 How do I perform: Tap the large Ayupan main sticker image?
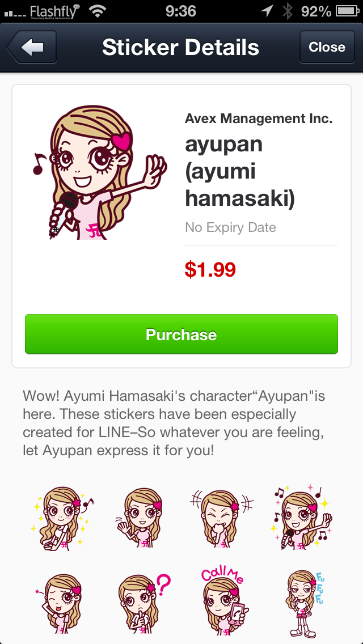point(99,172)
